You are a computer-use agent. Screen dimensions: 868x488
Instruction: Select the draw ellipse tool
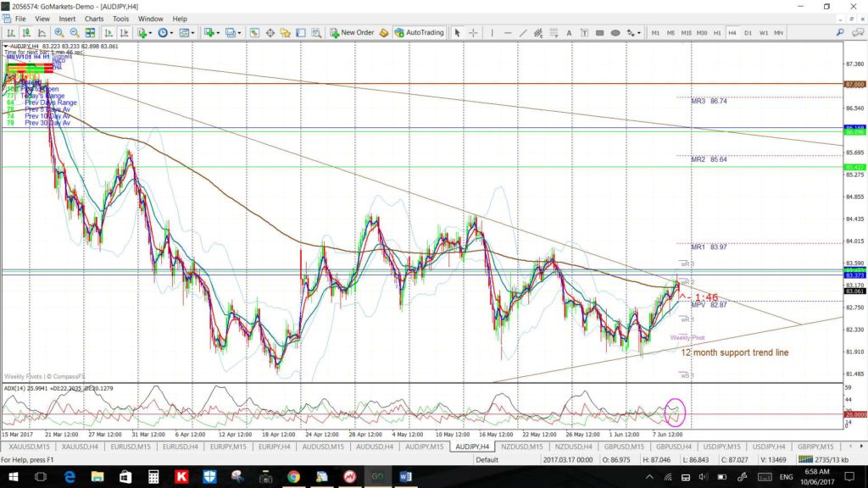click(x=616, y=33)
